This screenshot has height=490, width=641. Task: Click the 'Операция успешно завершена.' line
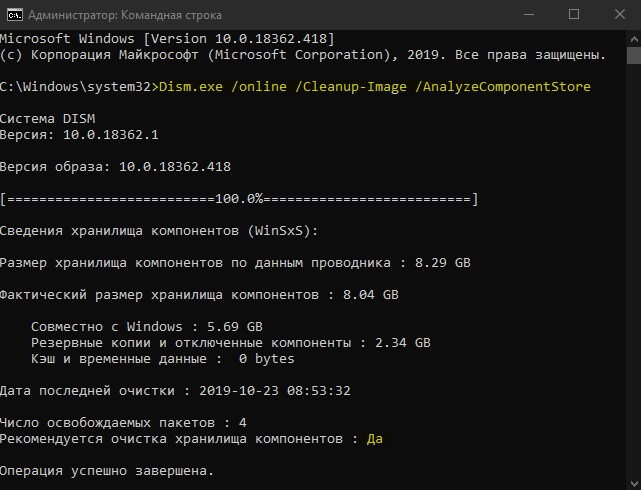pyautogui.click(x=107, y=471)
